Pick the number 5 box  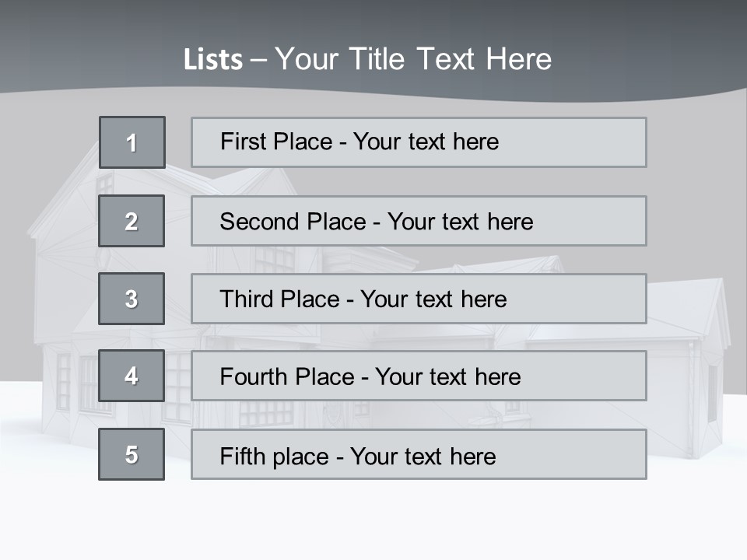[132, 454]
